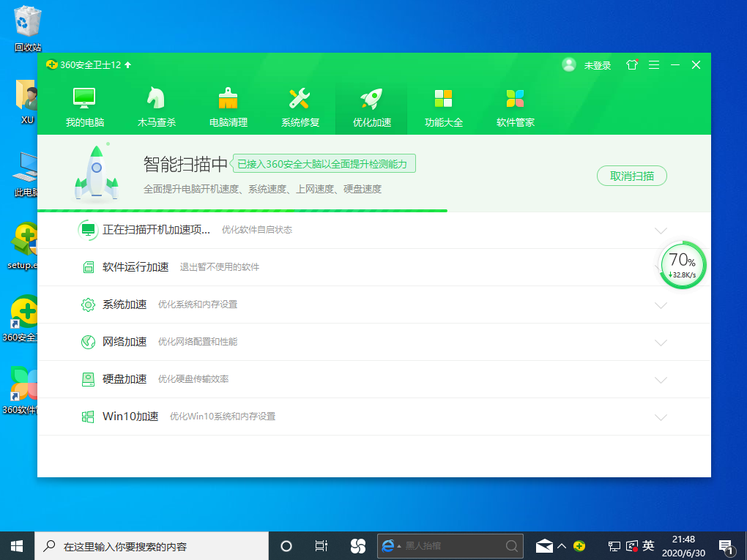Open the 木马查杀 scan section
Image resolution: width=747 pixels, height=560 pixels.
(155, 105)
